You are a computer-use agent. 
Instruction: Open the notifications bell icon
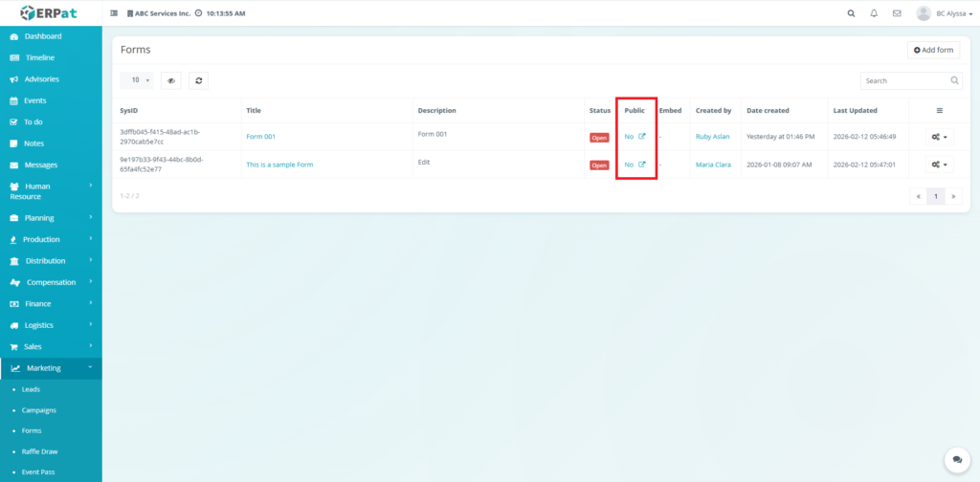click(874, 13)
